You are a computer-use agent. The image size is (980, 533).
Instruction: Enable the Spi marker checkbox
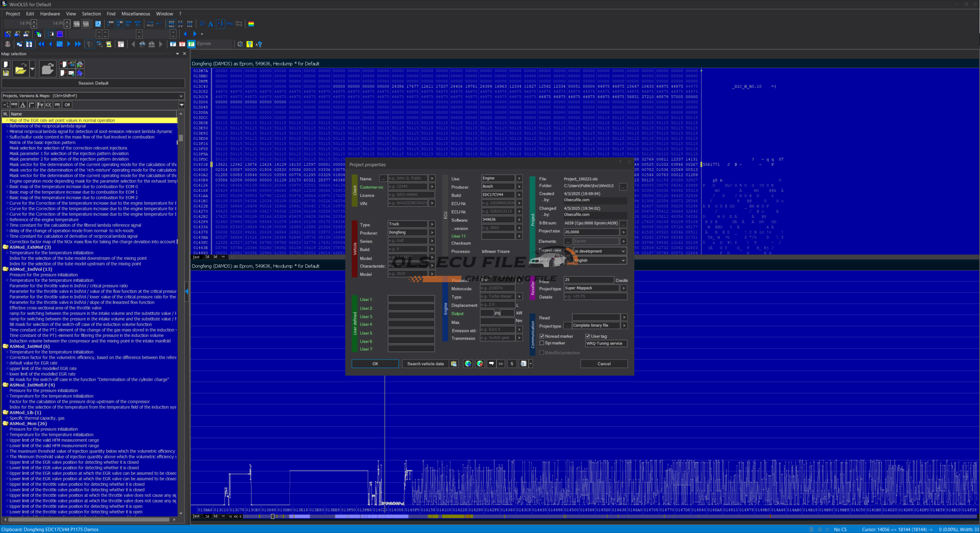pos(542,343)
